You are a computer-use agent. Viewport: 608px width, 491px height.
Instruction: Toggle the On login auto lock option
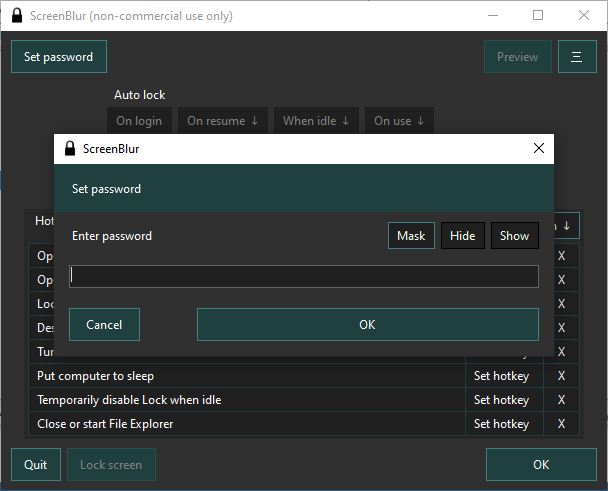(x=139, y=121)
